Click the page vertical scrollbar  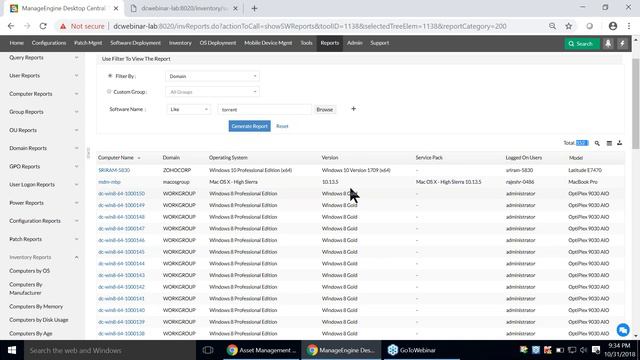636,104
